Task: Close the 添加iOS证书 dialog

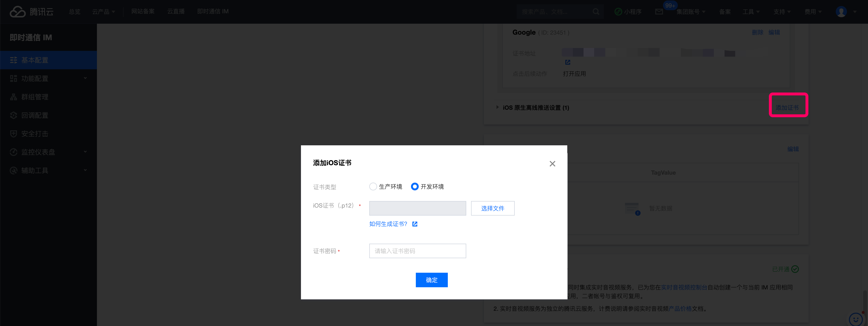Action: [x=552, y=164]
